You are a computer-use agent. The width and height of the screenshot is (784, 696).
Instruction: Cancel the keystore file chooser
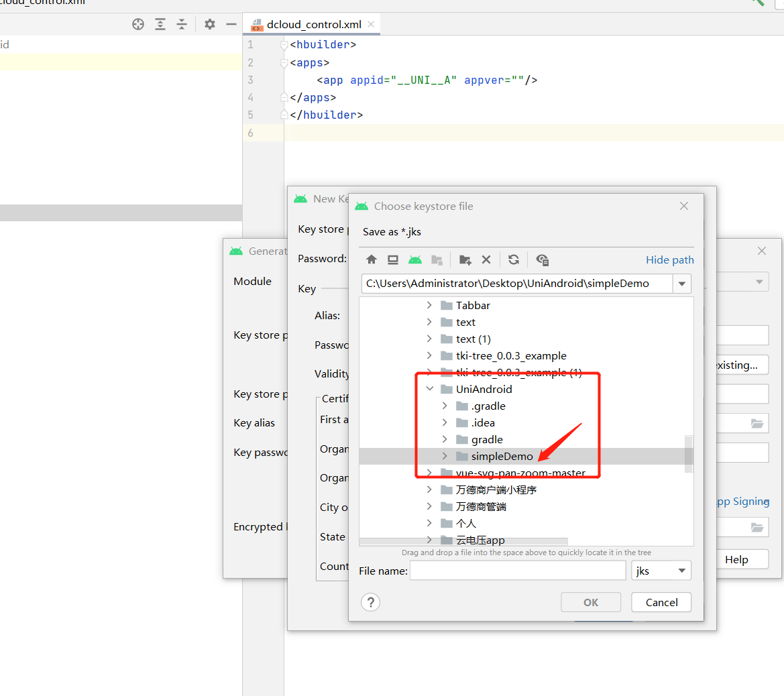pos(661,602)
